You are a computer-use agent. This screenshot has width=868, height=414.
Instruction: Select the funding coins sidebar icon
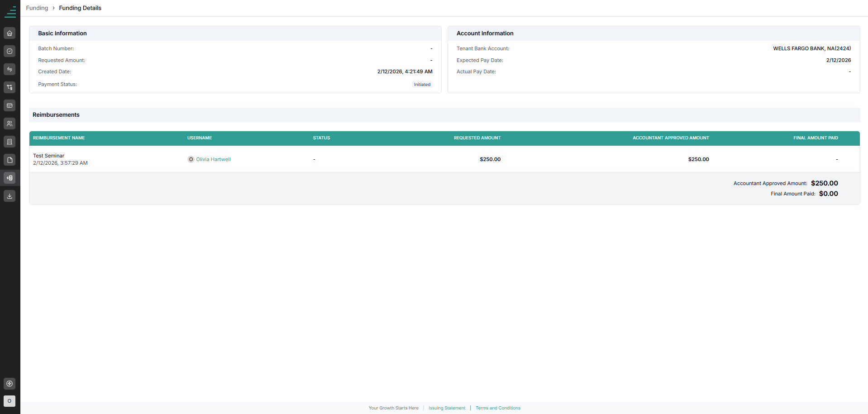10,178
